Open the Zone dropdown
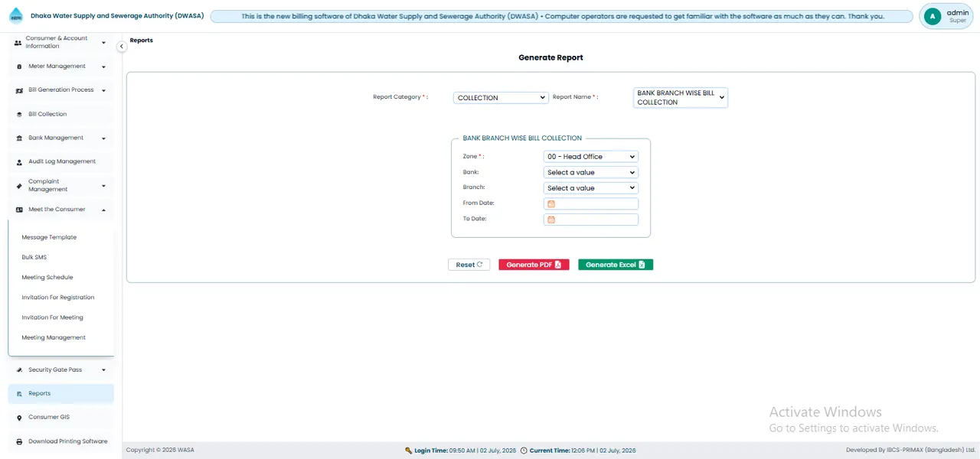Viewport: 980px width, 459px height. click(590, 157)
